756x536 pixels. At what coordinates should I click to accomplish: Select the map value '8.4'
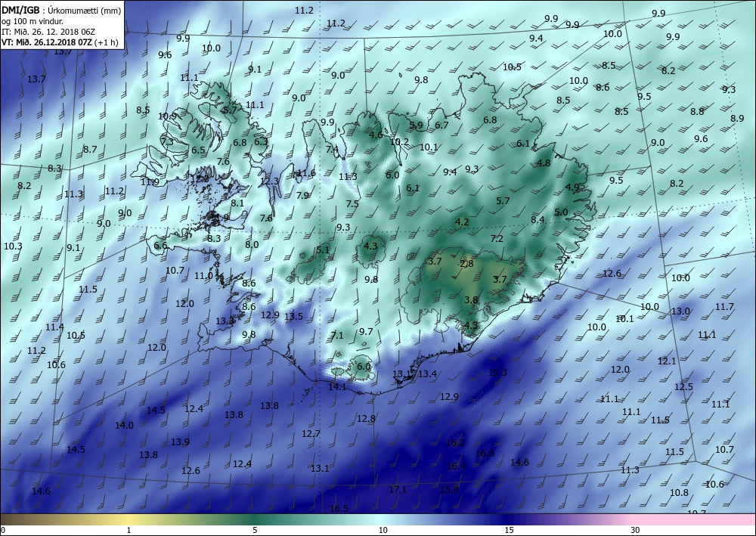point(538,220)
